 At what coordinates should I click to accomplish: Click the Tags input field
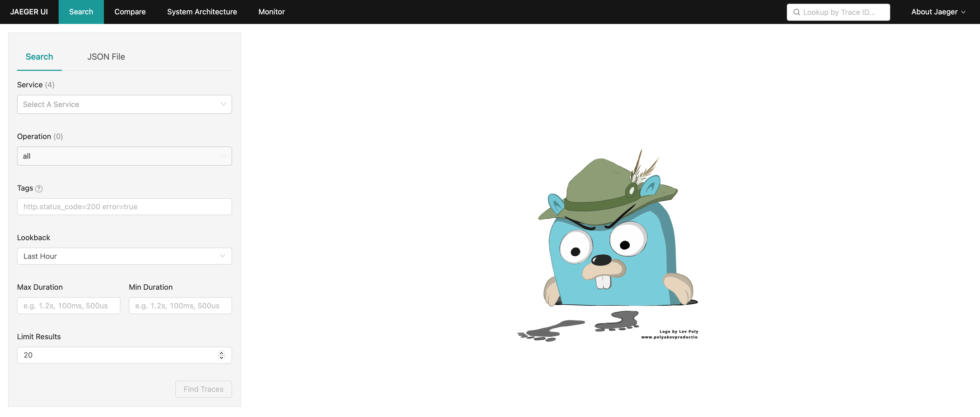tap(124, 206)
